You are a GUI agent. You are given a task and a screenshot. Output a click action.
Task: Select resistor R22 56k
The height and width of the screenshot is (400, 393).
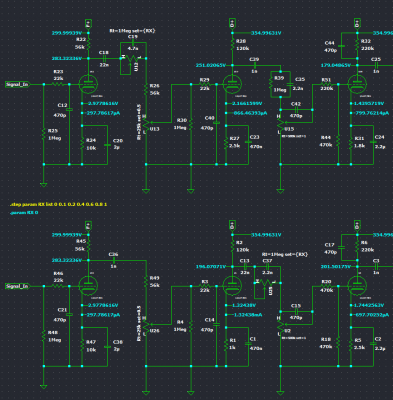point(88,43)
